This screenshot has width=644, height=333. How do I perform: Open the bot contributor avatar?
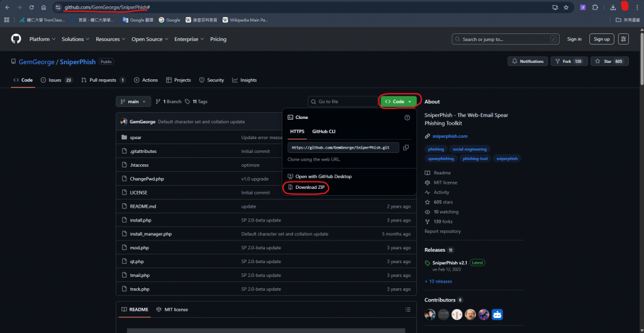[497, 315]
